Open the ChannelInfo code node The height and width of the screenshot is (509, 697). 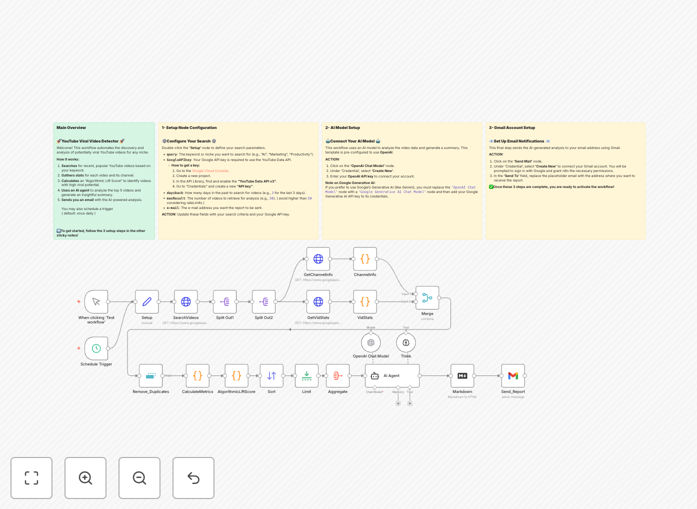[x=365, y=259]
